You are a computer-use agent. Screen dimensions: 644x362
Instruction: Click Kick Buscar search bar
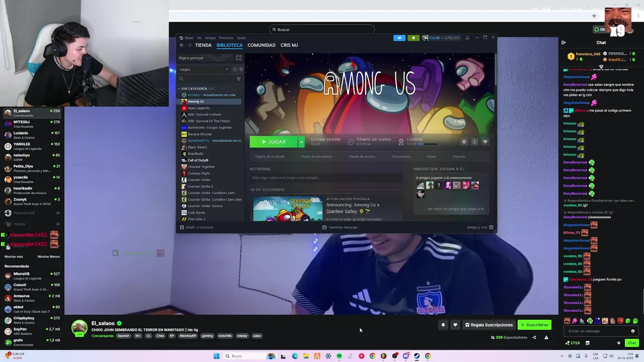[322, 29]
